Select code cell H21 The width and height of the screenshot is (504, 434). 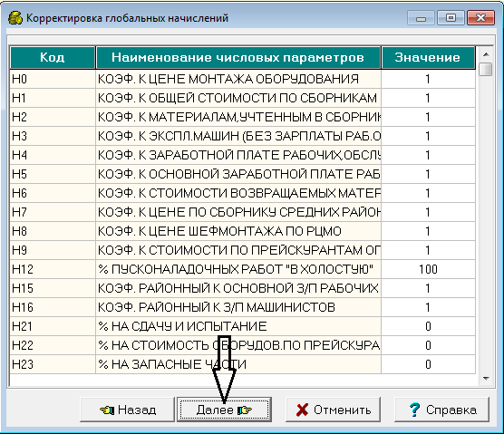[53, 326]
